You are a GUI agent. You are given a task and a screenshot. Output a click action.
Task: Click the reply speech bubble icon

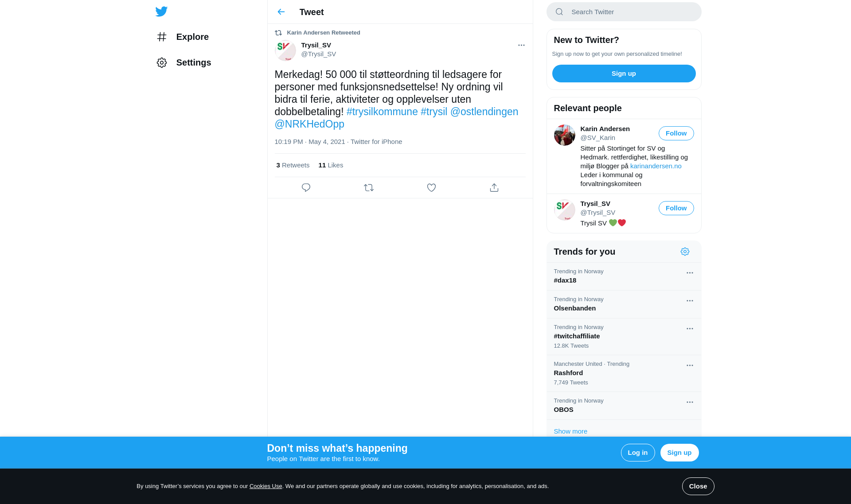tap(306, 188)
